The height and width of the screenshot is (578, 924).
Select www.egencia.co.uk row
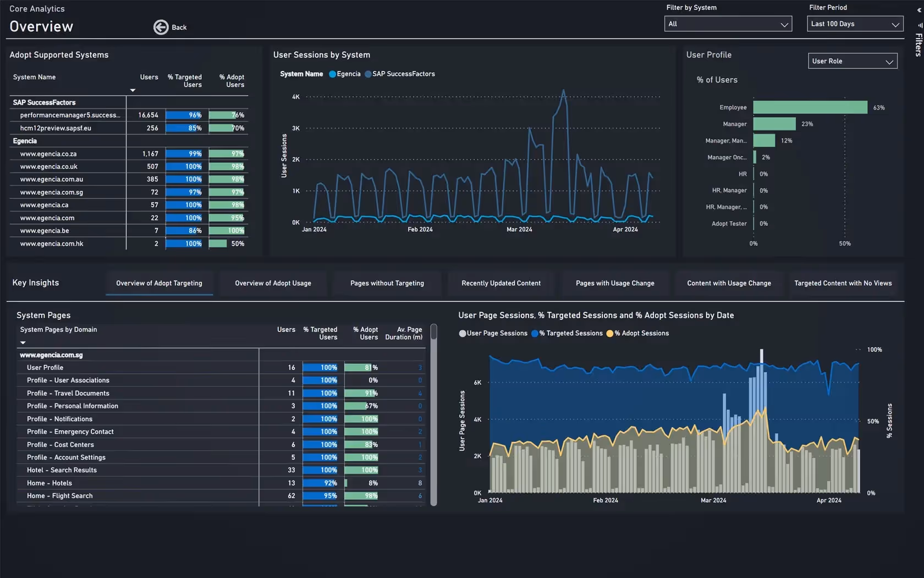129,167
